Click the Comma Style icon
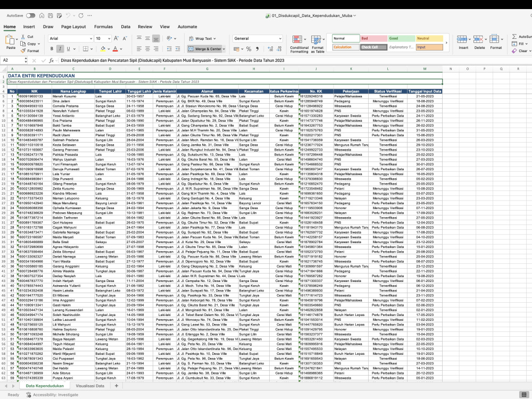532x399 pixels. coord(257,49)
